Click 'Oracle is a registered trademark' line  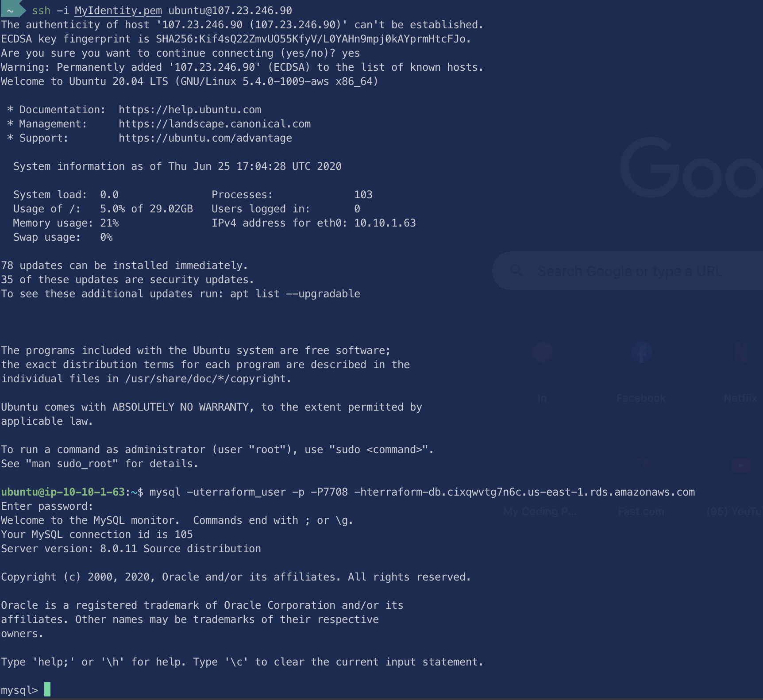pos(202,605)
